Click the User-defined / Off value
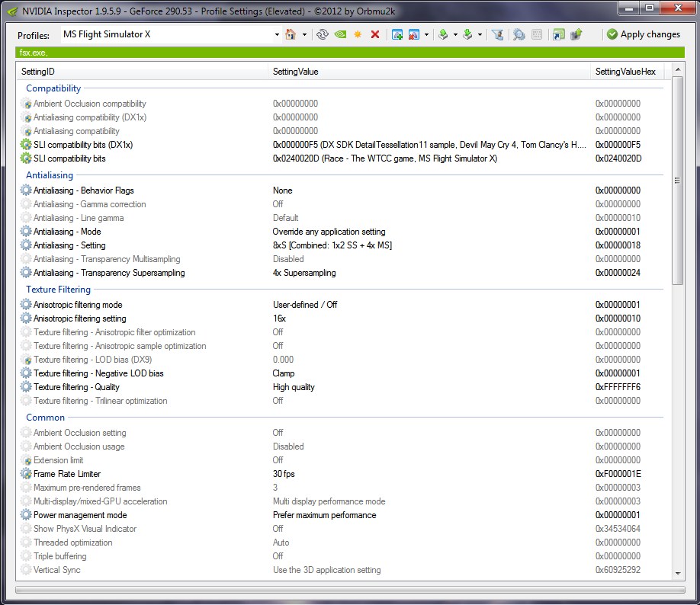The width and height of the screenshot is (700, 605). (305, 304)
